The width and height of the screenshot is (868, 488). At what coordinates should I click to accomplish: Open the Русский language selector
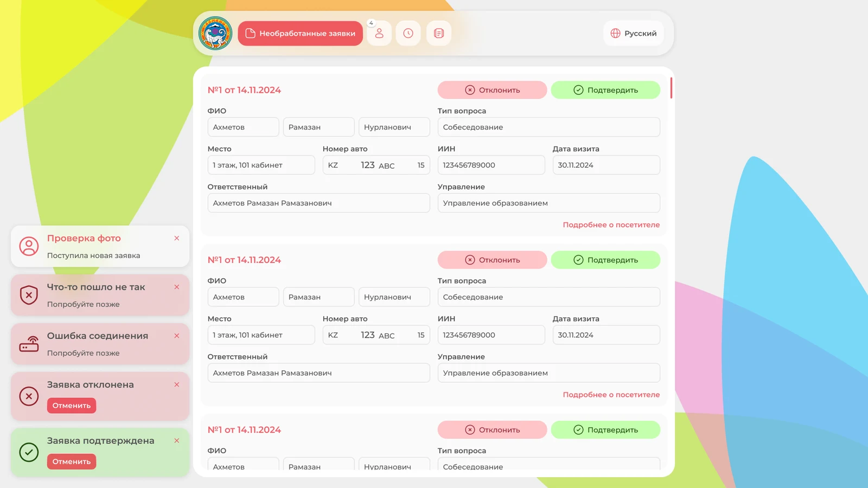pyautogui.click(x=634, y=33)
